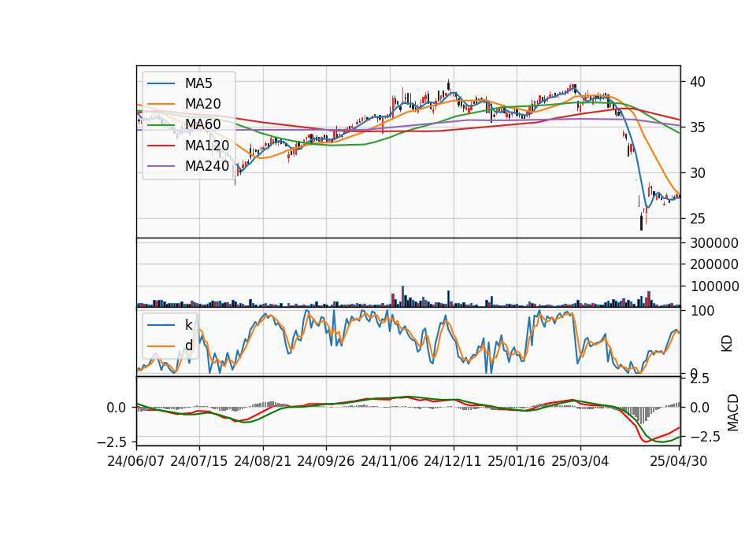Click date label 24/11/06
The height and width of the screenshot is (543, 756).
tap(390, 461)
